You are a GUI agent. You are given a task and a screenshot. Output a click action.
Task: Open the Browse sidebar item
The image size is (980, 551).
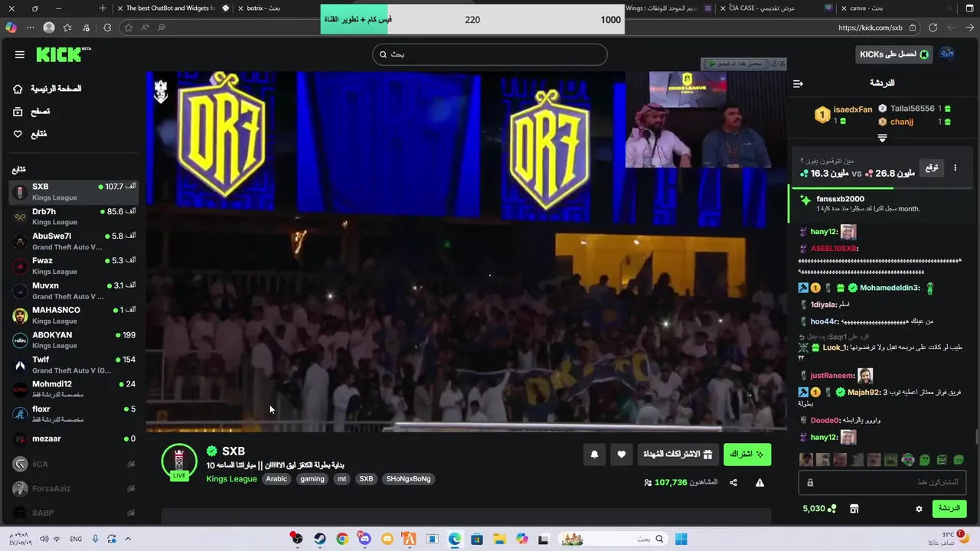click(31, 112)
